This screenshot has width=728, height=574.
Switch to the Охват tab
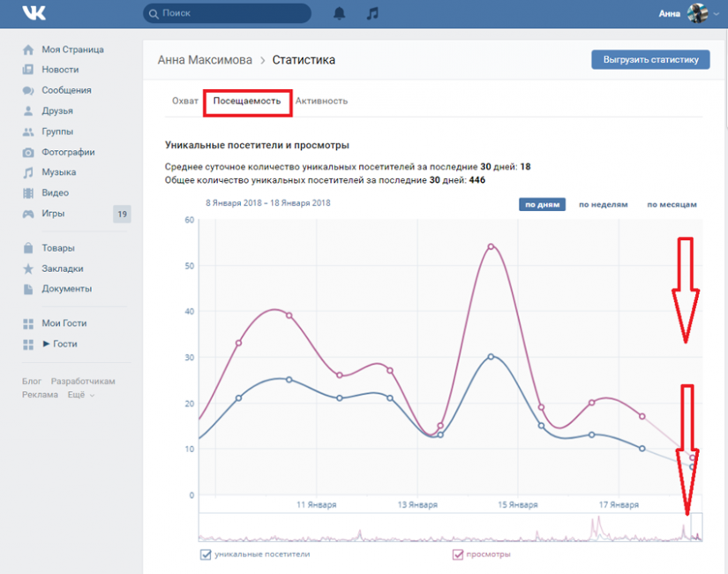(x=184, y=101)
